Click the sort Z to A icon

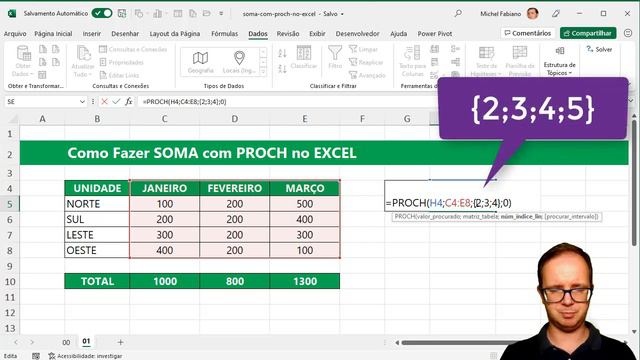pyautogui.click(x=282, y=69)
